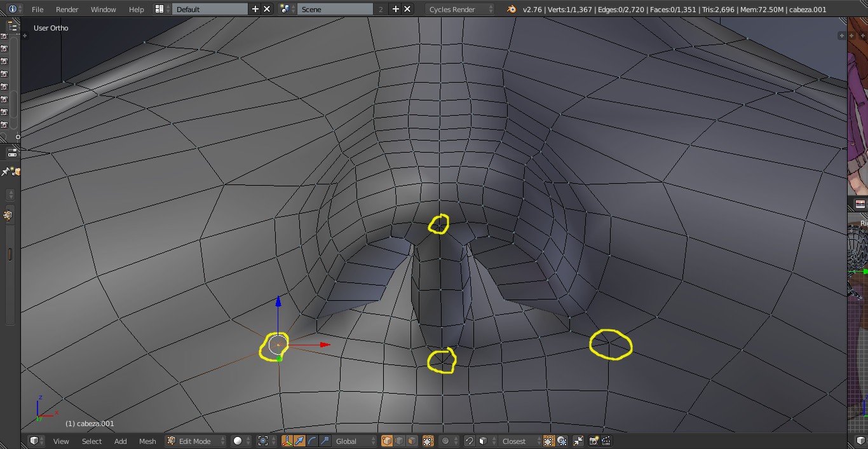The image size is (868, 449).
Task: Open the Add menu in 3D viewport
Action: pyautogui.click(x=120, y=441)
